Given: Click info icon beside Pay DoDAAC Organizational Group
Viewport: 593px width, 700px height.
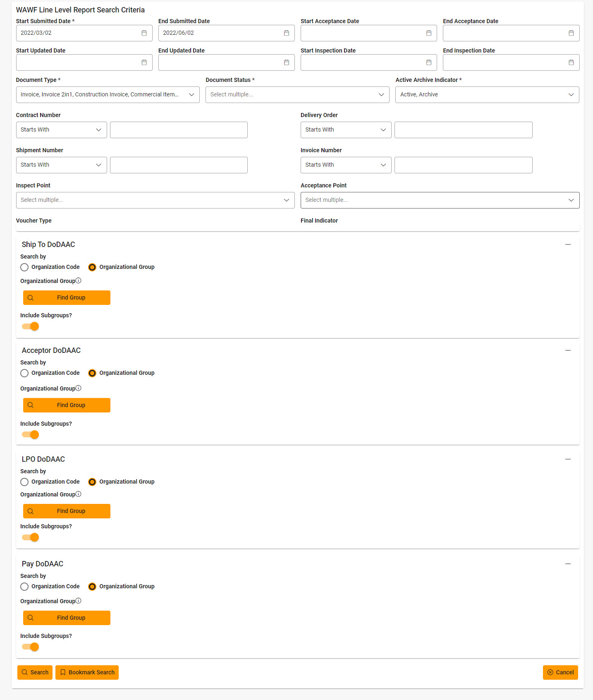Looking at the screenshot, I should [x=79, y=601].
